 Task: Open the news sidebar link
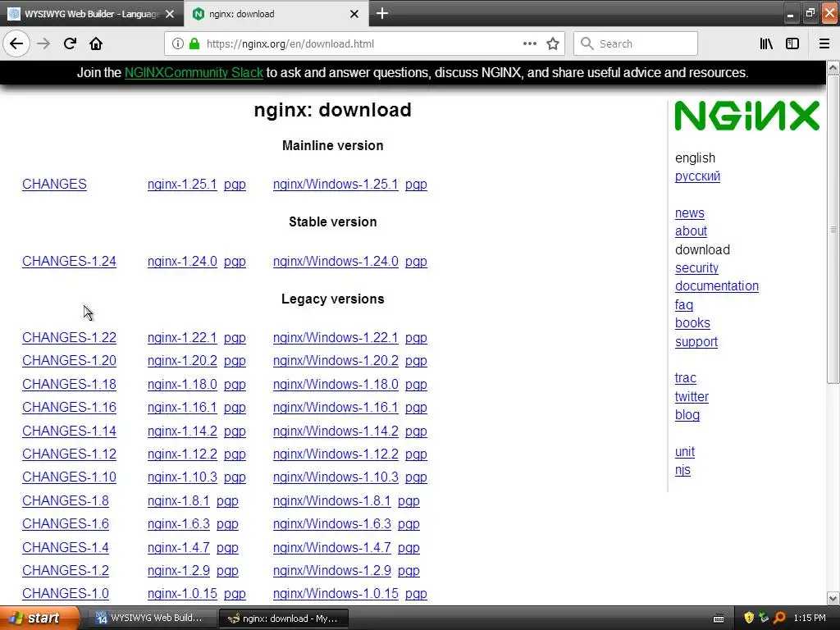(x=689, y=213)
